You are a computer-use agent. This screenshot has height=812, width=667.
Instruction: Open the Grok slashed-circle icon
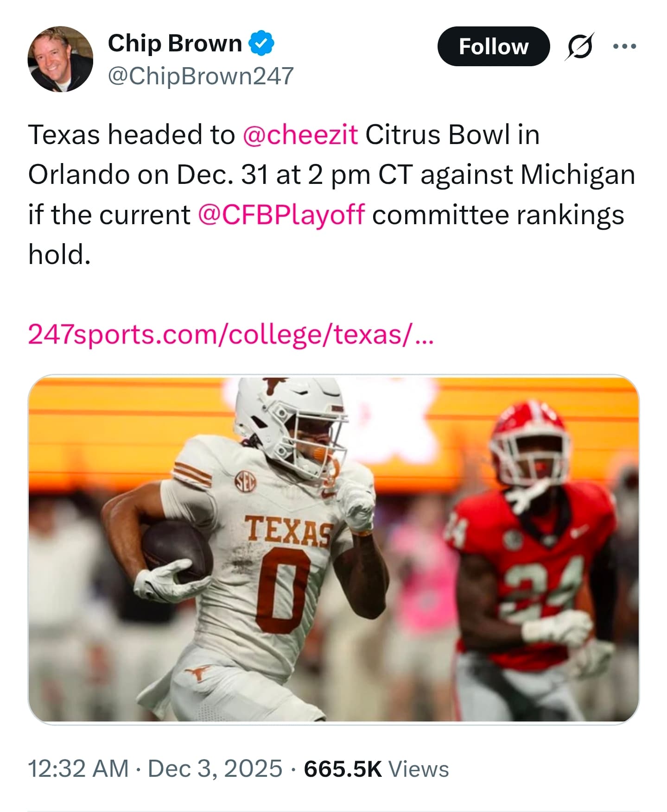coord(579,46)
